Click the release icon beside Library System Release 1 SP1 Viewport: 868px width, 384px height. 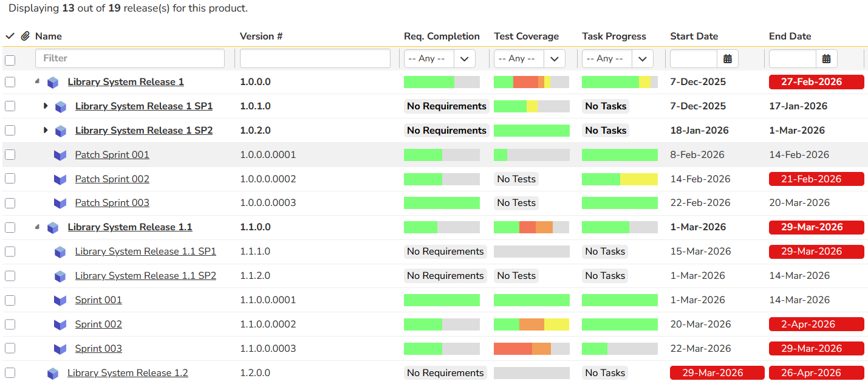[60, 106]
